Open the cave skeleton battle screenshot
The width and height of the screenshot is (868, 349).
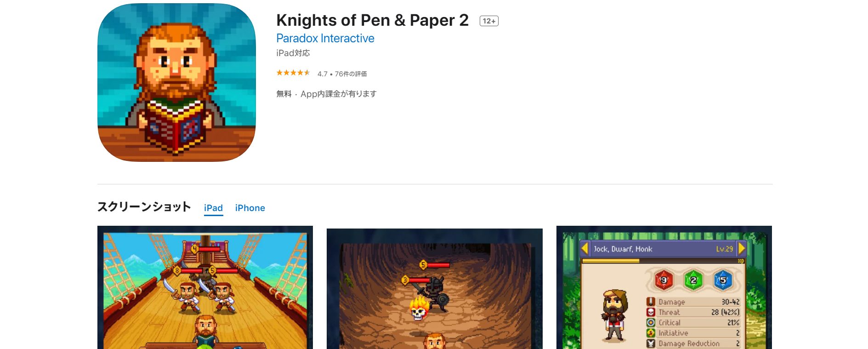434,289
